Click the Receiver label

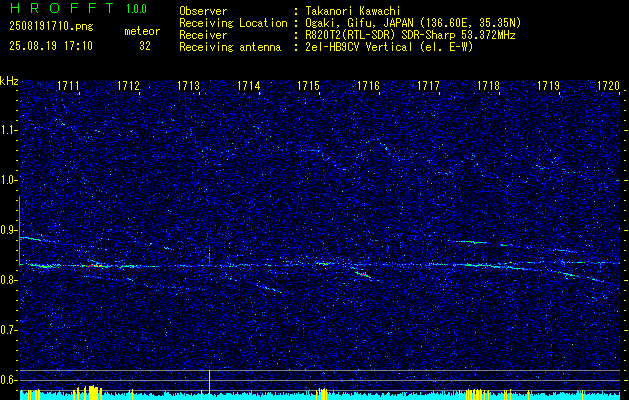[203, 35]
